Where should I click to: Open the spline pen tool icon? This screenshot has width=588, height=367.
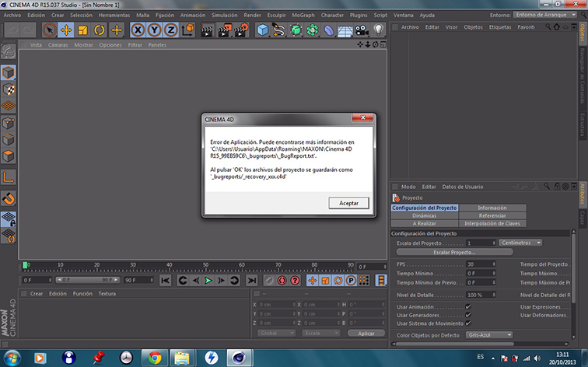pos(279,30)
